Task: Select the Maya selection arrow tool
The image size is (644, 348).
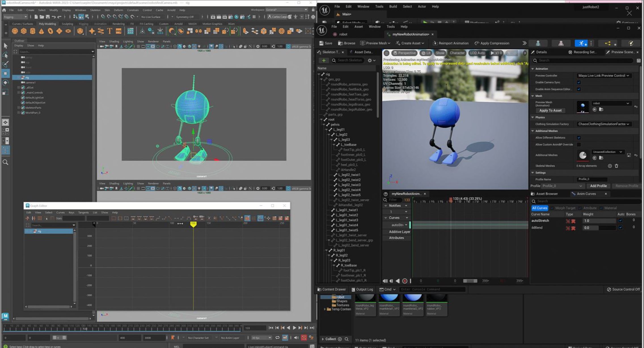Action: click(5, 46)
